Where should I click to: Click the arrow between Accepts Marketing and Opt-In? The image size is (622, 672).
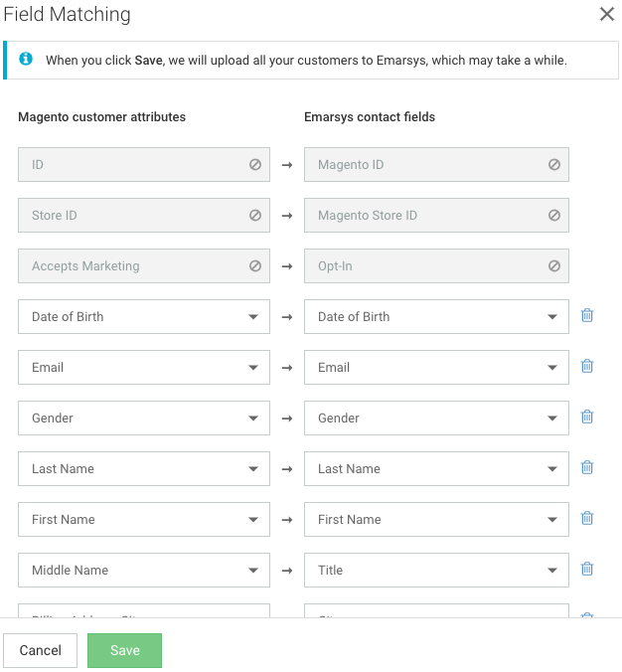click(x=287, y=266)
